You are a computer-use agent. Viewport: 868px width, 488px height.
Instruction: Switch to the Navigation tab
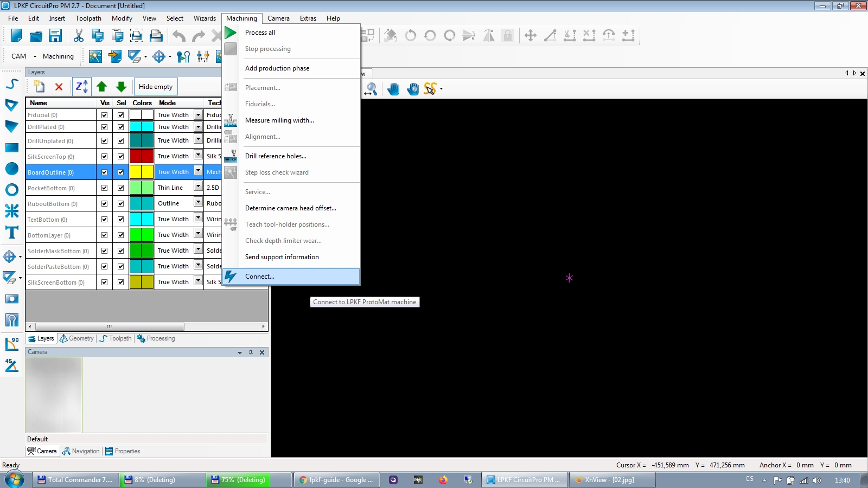[x=81, y=451]
